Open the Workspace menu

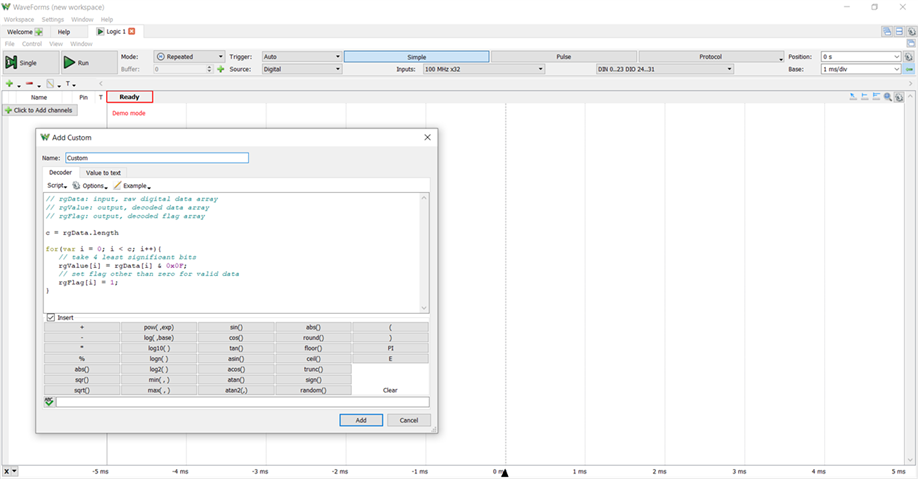tap(19, 19)
